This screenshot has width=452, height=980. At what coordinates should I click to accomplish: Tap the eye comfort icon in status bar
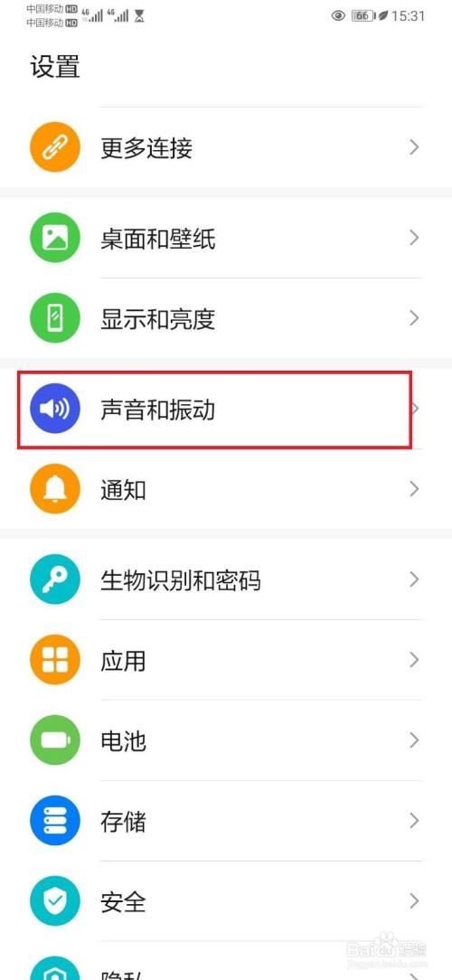coord(338,15)
